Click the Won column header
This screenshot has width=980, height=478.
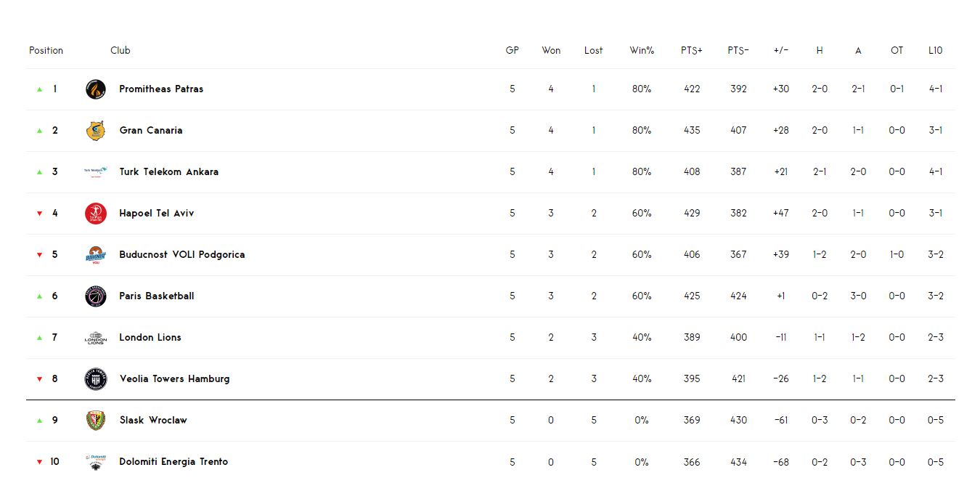(x=551, y=51)
